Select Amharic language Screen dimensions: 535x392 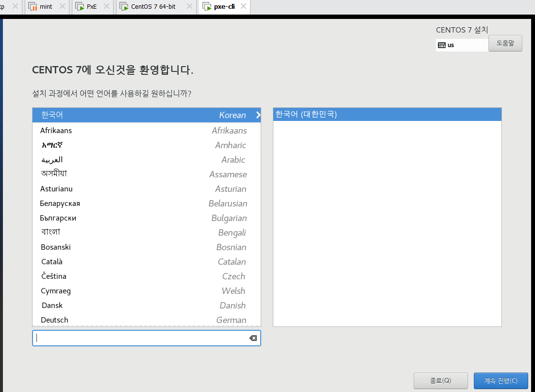(x=147, y=145)
